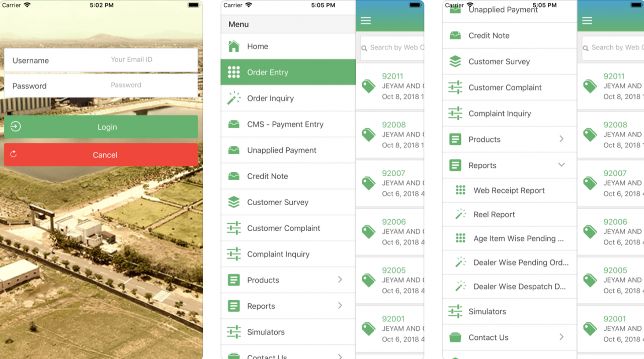
Task: Click the Reel Report wand icon
Action: (460, 215)
